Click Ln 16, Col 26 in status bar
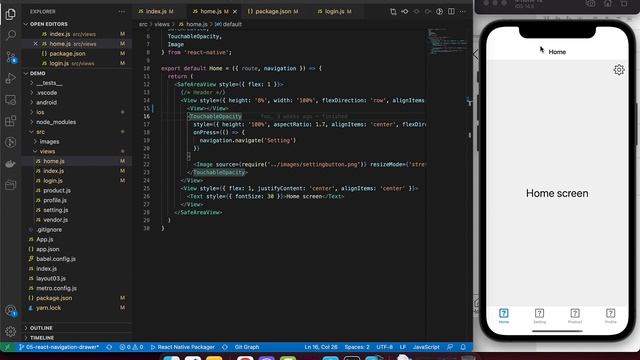This screenshot has height=360, width=640. [x=321, y=347]
